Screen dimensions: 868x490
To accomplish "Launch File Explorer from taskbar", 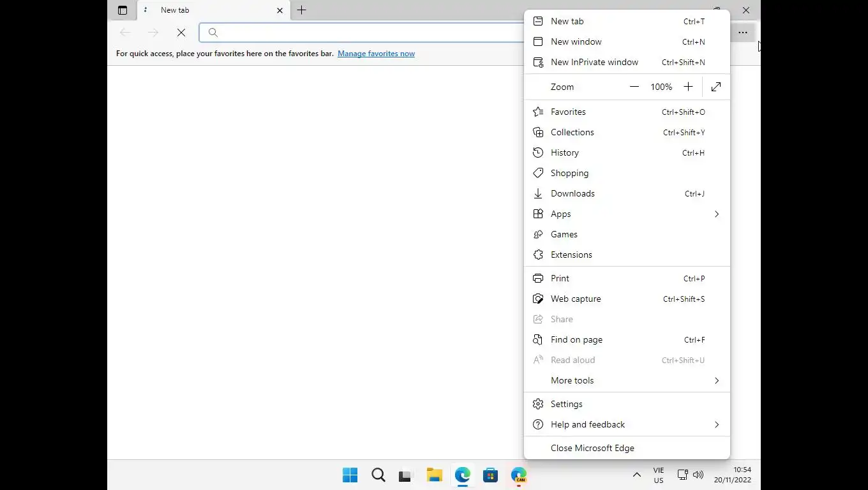I will [435, 475].
